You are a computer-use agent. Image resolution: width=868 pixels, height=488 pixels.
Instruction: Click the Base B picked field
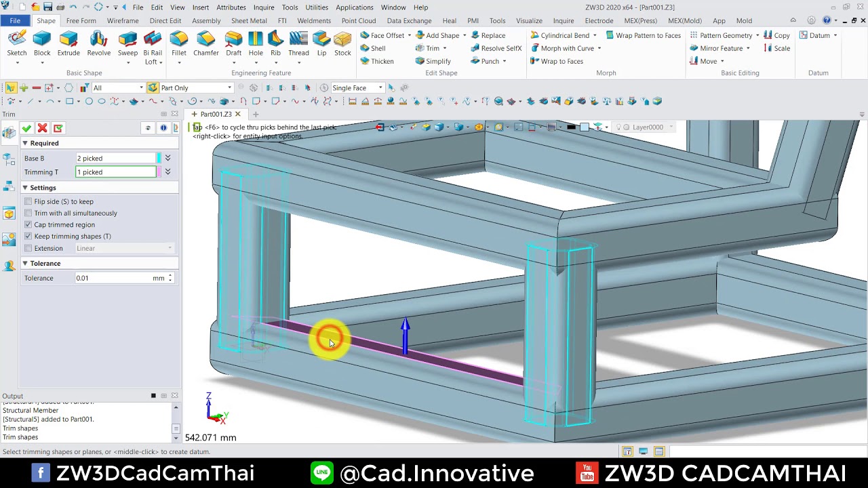point(115,158)
